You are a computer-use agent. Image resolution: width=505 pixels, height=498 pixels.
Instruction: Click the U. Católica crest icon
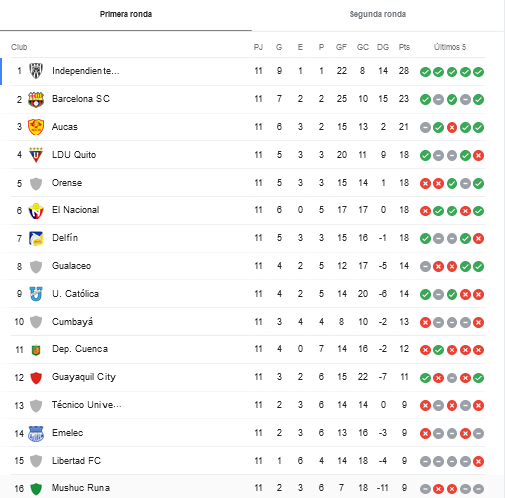click(x=36, y=294)
